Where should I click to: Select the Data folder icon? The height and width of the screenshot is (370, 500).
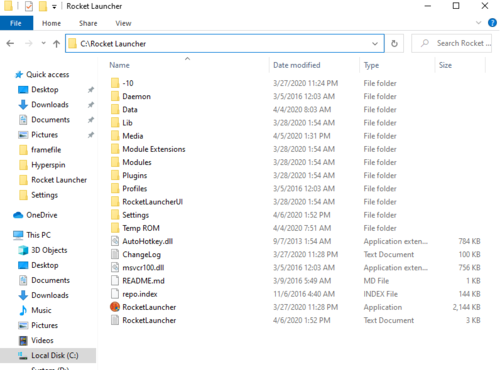click(115, 109)
